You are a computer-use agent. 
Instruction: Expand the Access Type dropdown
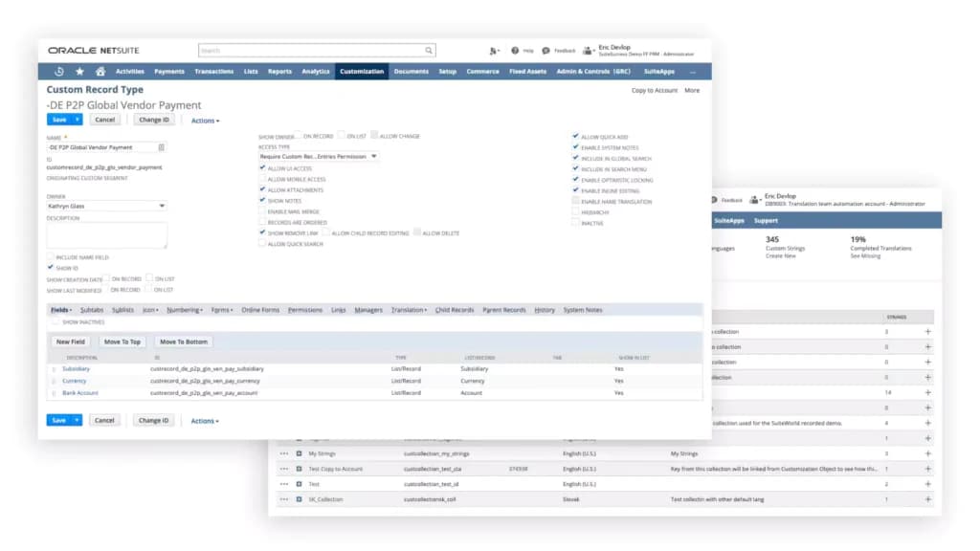point(318,156)
